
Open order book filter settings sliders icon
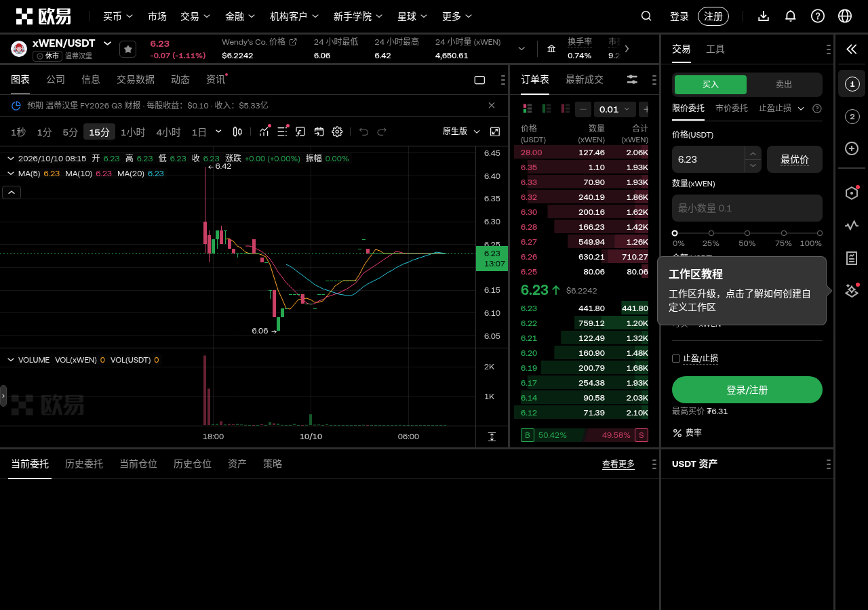(x=632, y=79)
